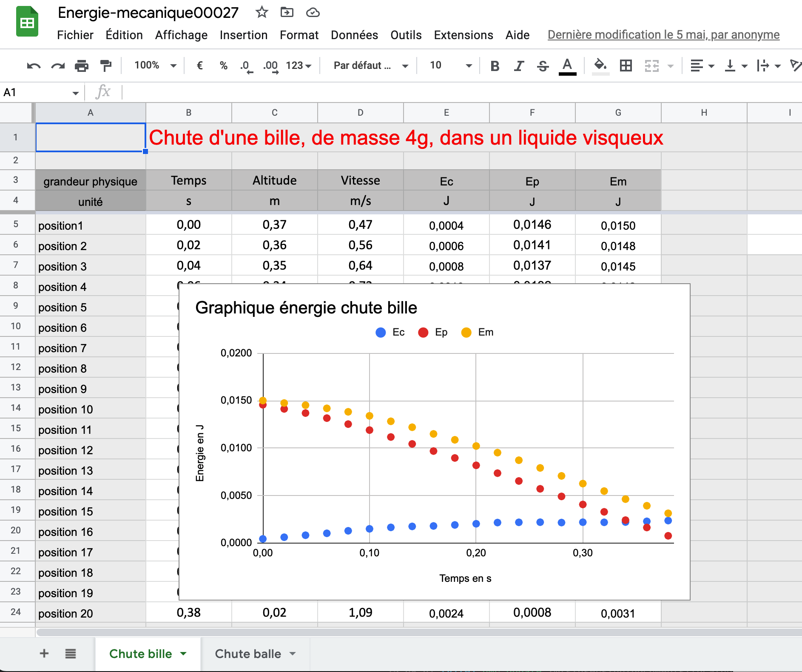The width and height of the screenshot is (802, 672).
Task: Click the move-to-folder icon
Action: pyautogui.click(x=287, y=12)
